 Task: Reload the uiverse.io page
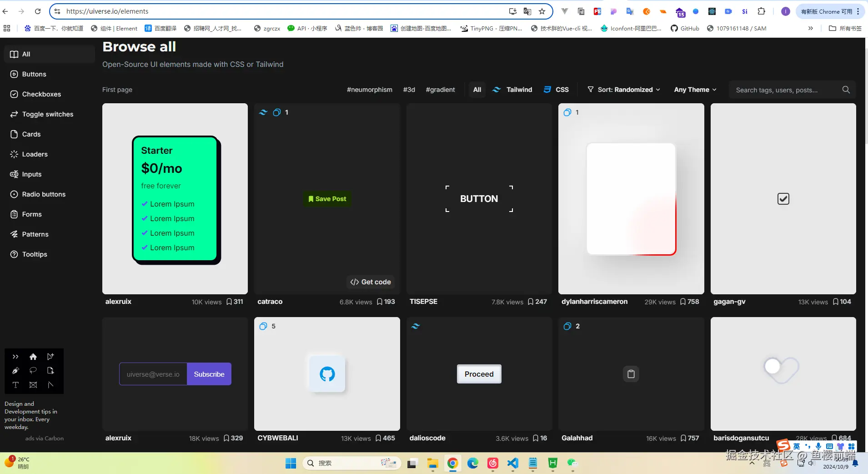(38, 11)
